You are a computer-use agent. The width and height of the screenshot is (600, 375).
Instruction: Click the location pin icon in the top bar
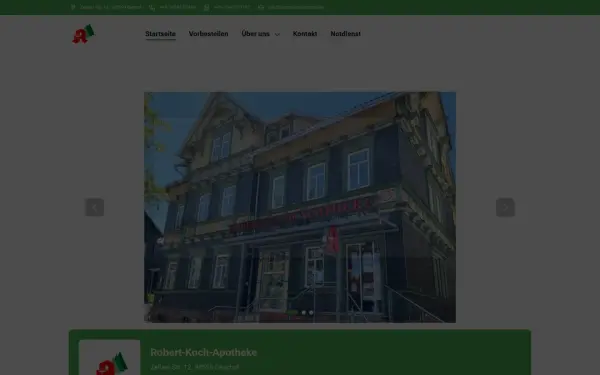click(x=73, y=7)
